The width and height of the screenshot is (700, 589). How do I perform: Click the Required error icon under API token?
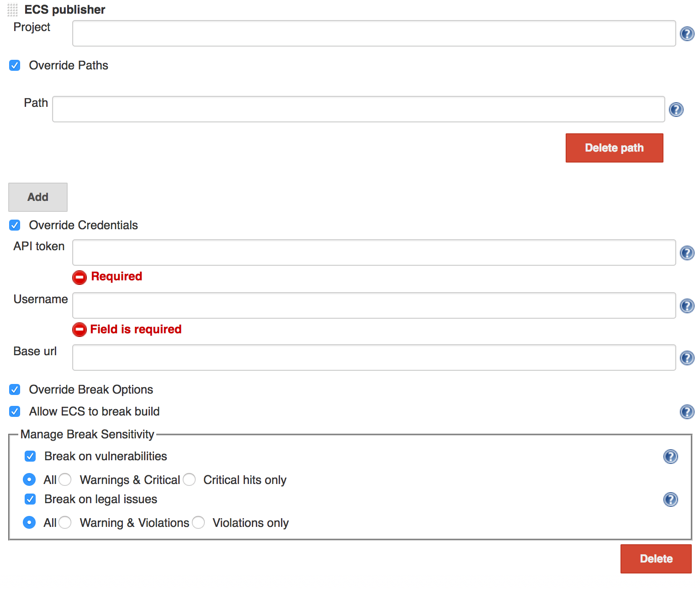80,277
